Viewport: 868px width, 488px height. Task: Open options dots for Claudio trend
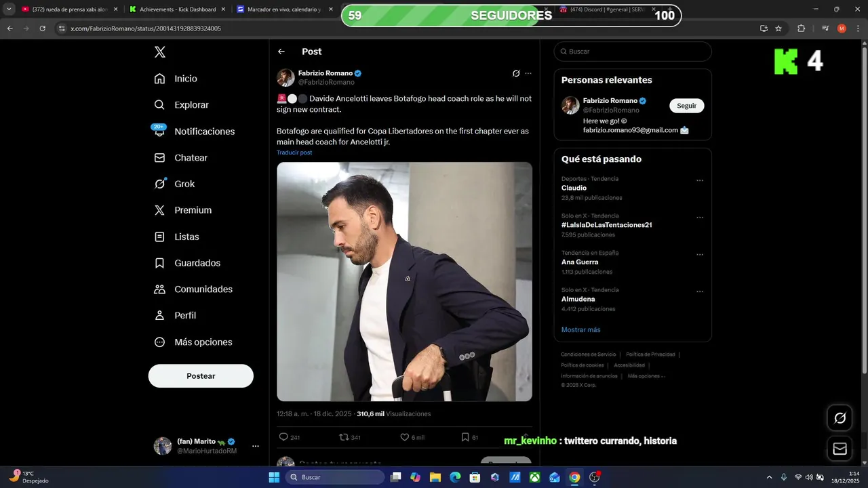[700, 181]
